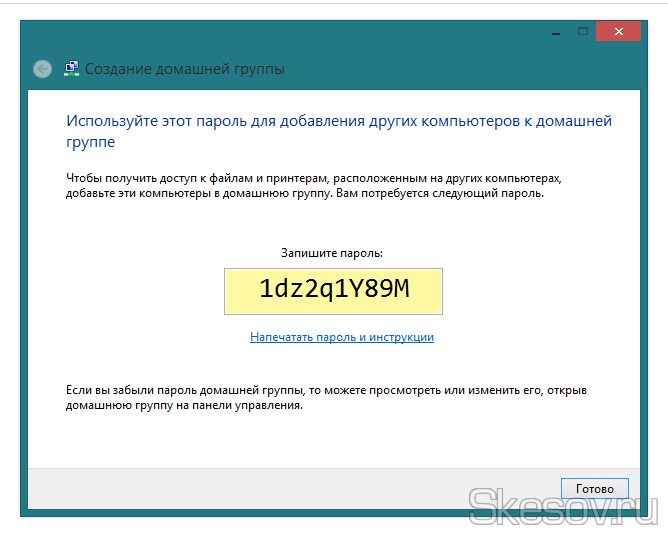Viewport: 668px width, 537px height.
Task: Click the 'Запишите пароль:' label
Action: point(333,254)
